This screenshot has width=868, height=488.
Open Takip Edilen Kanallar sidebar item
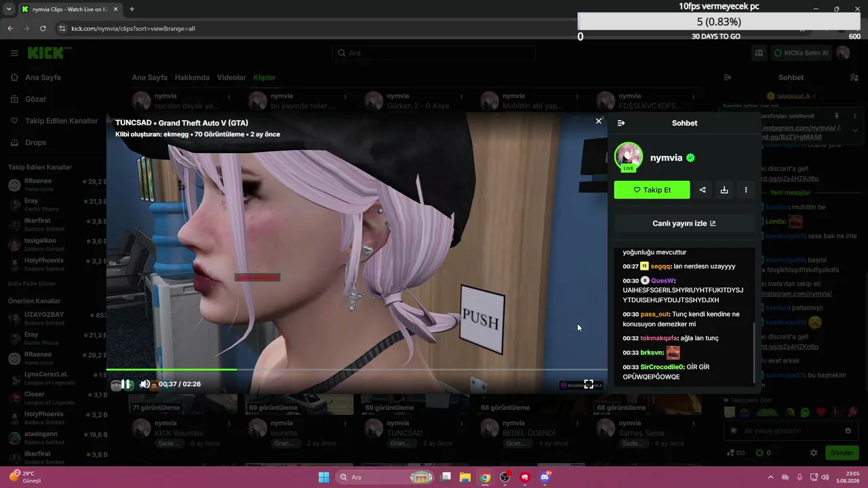click(61, 121)
